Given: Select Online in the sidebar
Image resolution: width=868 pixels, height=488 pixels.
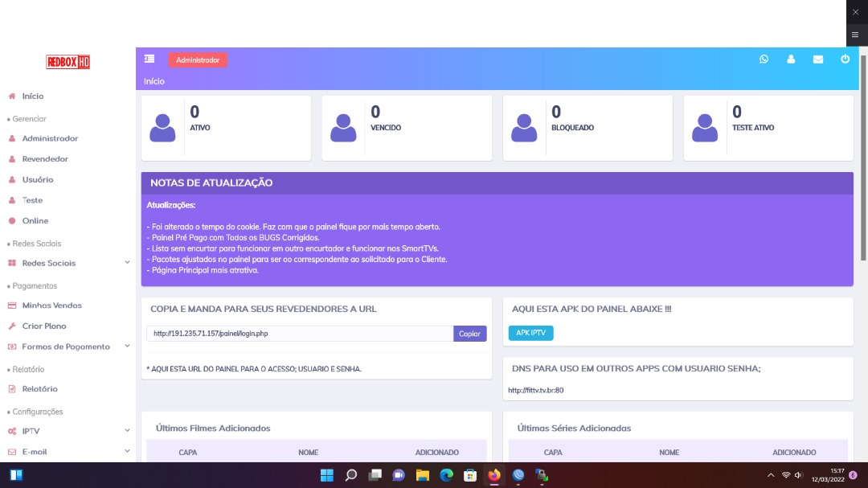Looking at the screenshot, I should [35, 221].
